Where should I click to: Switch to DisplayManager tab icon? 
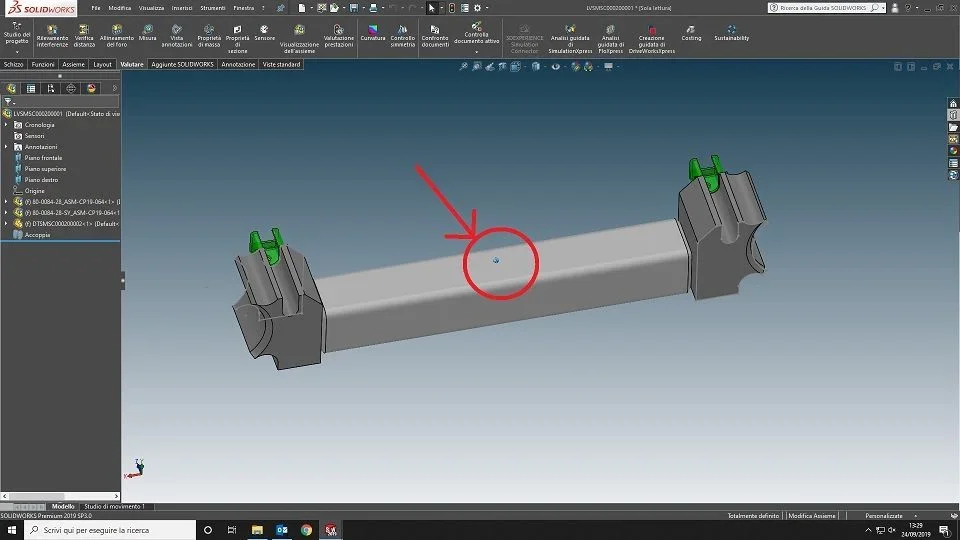click(91, 89)
